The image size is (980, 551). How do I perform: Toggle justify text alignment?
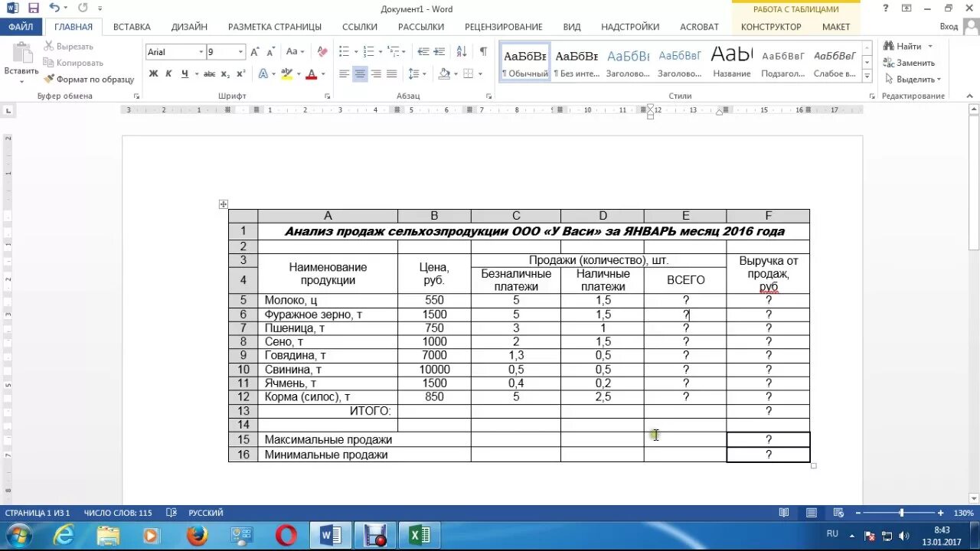(391, 74)
